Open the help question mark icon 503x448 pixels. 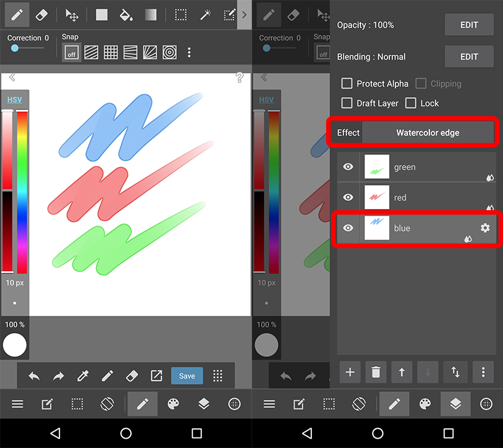point(240,77)
